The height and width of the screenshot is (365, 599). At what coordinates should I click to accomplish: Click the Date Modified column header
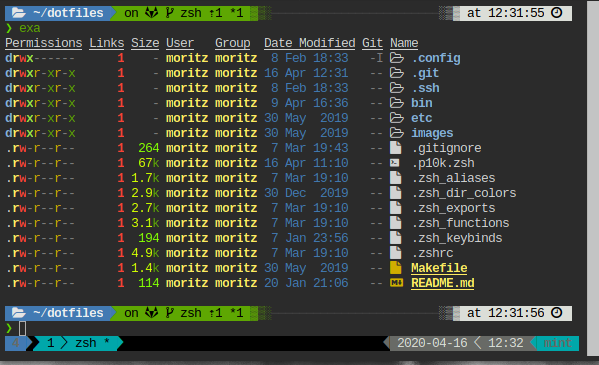(310, 43)
